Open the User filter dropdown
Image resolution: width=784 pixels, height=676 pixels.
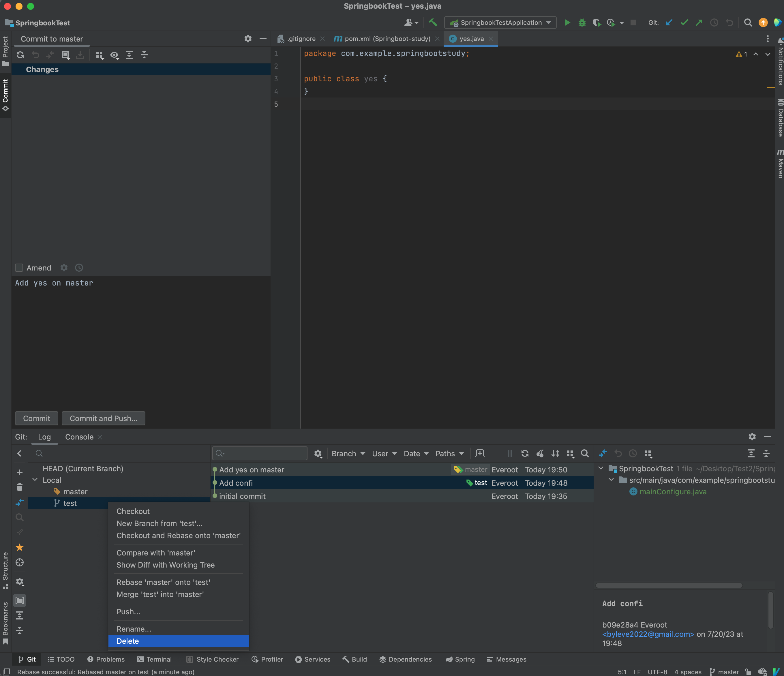(x=384, y=453)
